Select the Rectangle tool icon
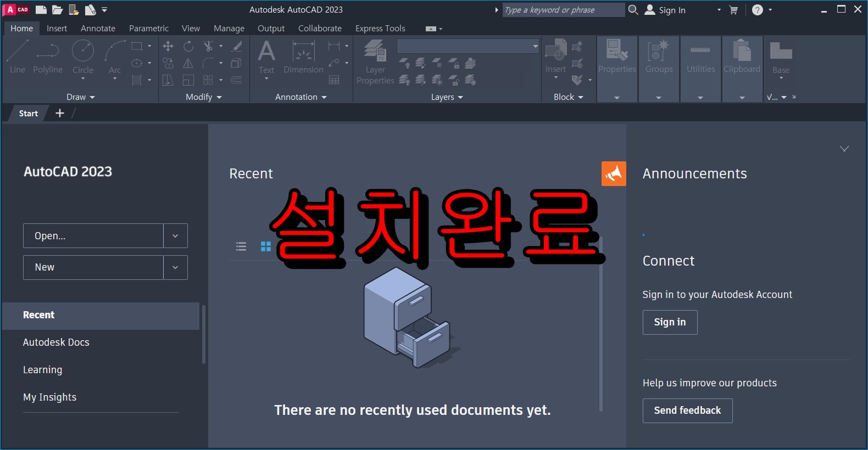 (x=137, y=46)
